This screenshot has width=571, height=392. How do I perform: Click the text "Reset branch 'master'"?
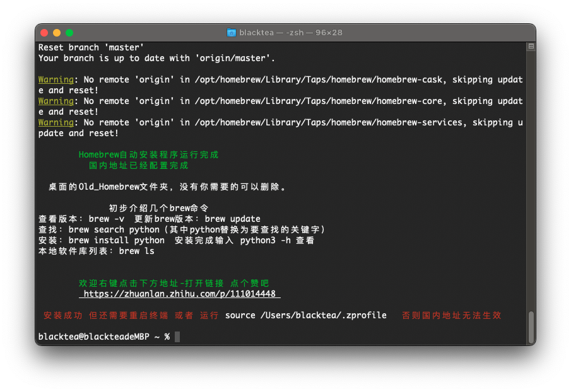91,48
